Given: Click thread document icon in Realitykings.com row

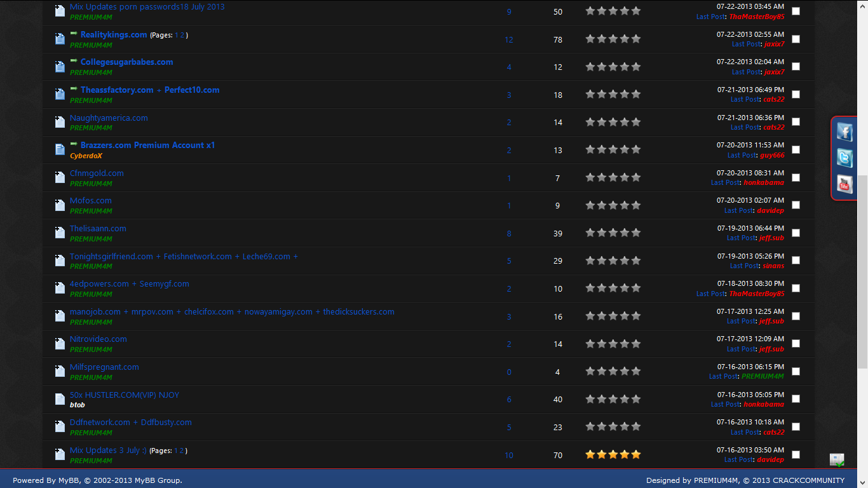Looking at the screenshot, I should [60, 39].
